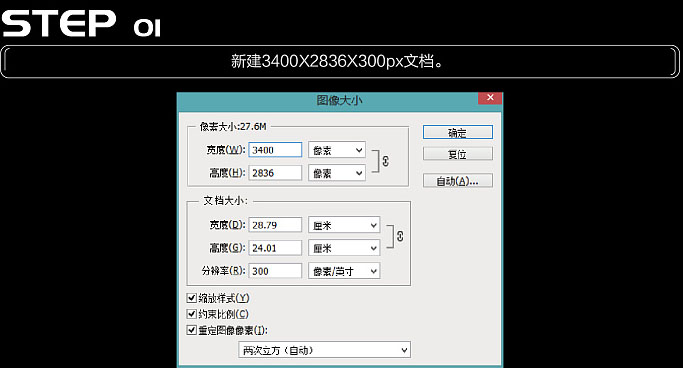Click the 复位 reset button

458,154
